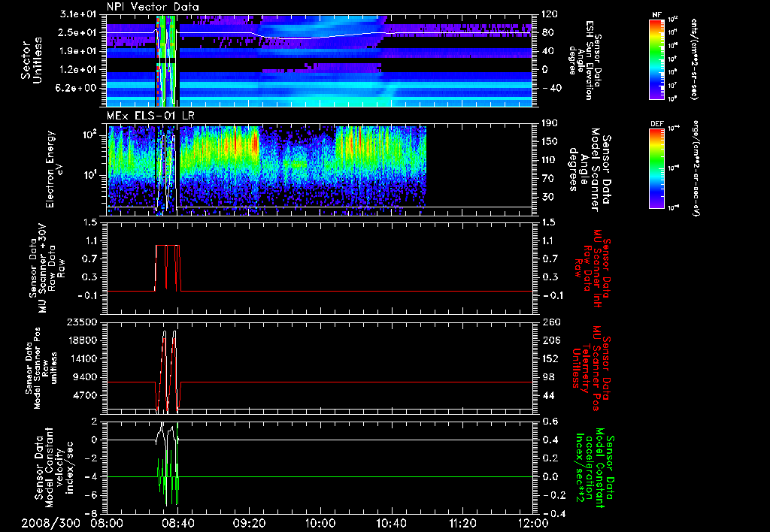Click the 190 scanner angle tick label
The width and height of the screenshot is (770, 532).
coord(550,123)
